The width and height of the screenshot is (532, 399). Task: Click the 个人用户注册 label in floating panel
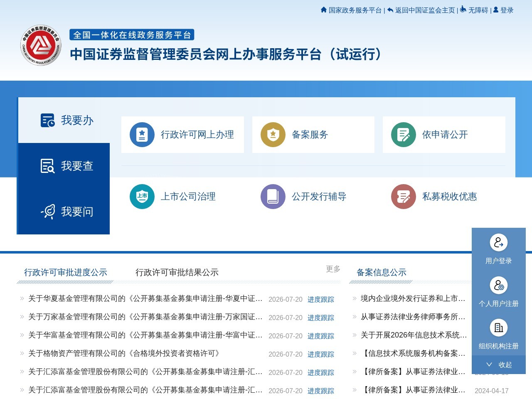pyautogui.click(x=499, y=304)
